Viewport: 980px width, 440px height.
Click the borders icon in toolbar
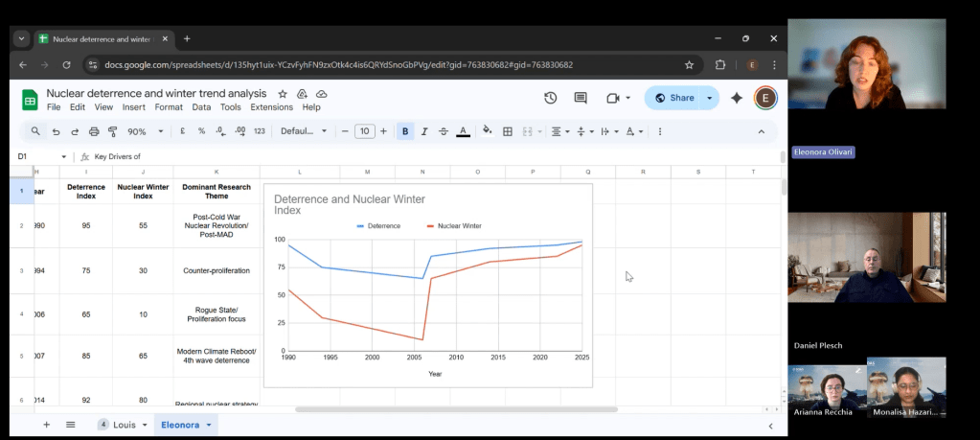508,131
